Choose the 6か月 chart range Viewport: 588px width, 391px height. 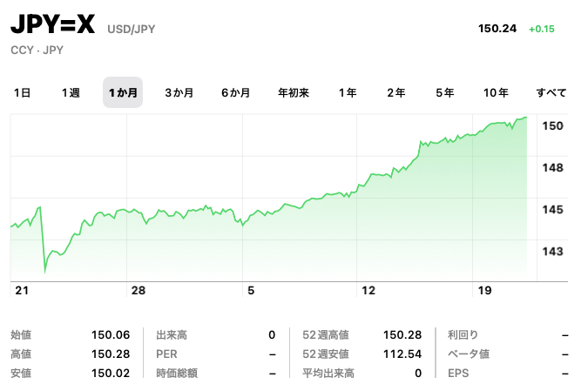coord(235,92)
